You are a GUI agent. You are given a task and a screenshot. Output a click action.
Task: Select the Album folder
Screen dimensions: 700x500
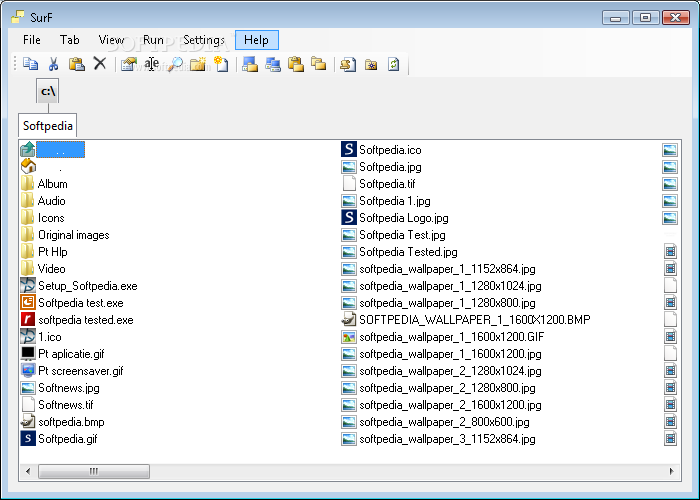point(53,183)
